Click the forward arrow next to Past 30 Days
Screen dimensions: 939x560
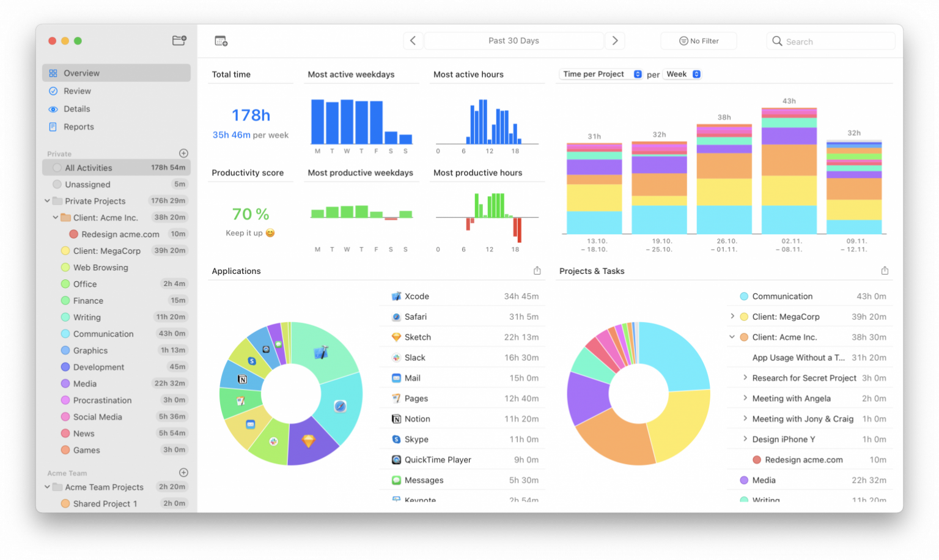point(615,40)
